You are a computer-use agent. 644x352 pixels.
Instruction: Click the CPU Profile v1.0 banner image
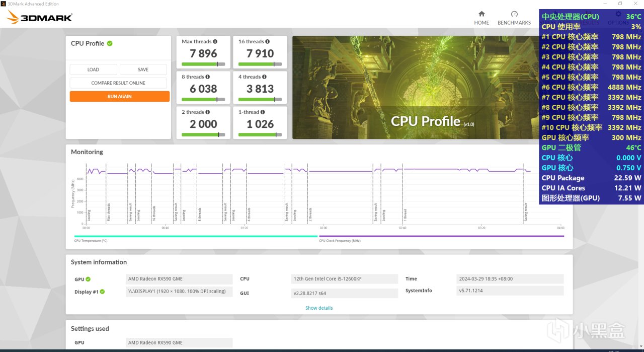click(x=416, y=87)
